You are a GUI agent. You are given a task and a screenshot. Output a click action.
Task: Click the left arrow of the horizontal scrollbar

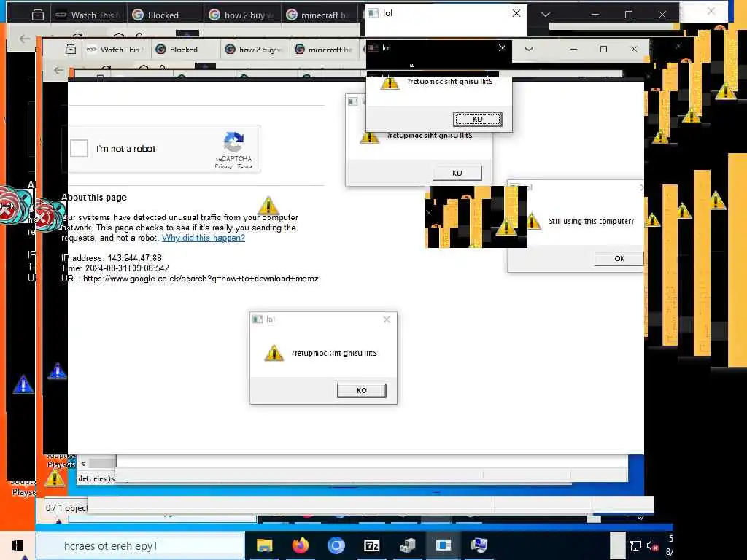tap(83, 463)
